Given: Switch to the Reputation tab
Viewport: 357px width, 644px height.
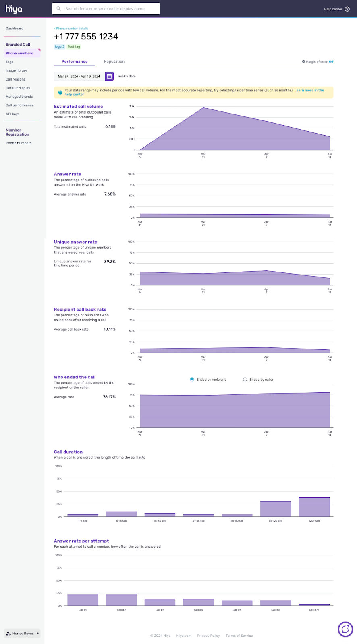Looking at the screenshot, I should pyautogui.click(x=114, y=62).
